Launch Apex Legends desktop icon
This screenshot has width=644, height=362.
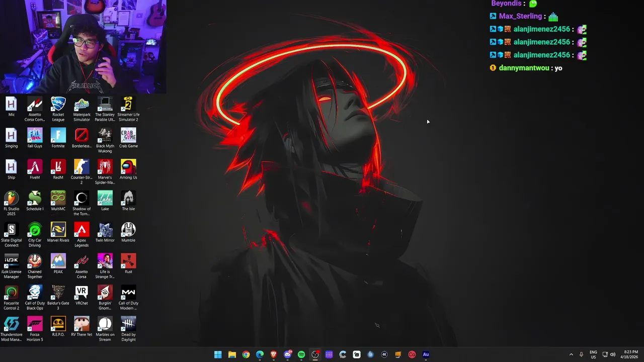click(x=82, y=235)
